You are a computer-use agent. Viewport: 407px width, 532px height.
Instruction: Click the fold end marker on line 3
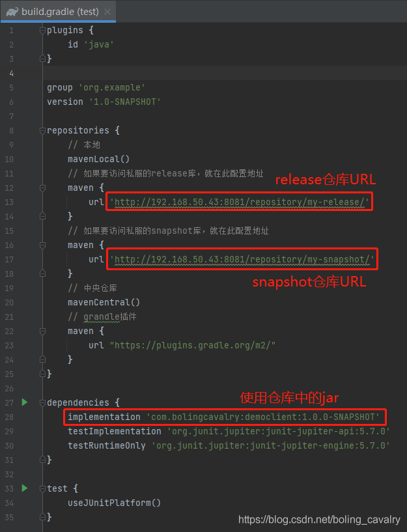[x=42, y=59]
